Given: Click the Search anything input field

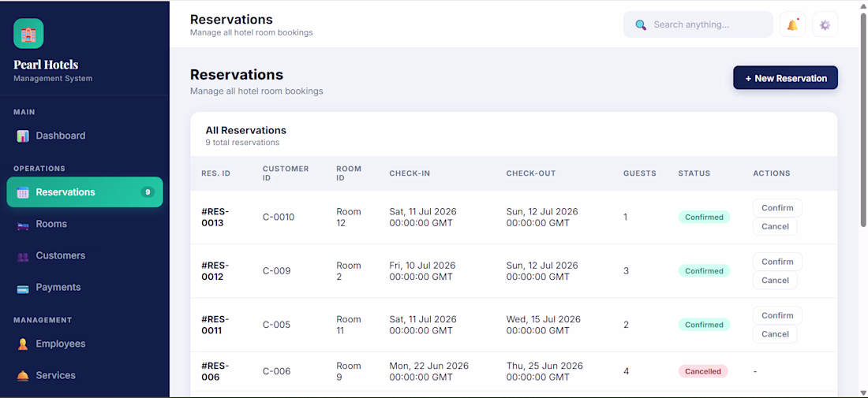Looking at the screenshot, I should [x=698, y=25].
